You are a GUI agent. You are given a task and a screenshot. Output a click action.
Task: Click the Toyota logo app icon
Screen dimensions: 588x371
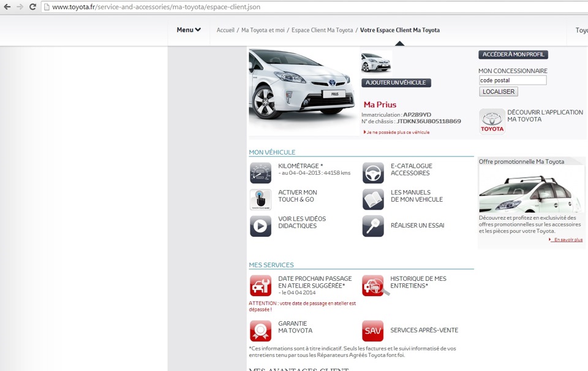point(492,121)
